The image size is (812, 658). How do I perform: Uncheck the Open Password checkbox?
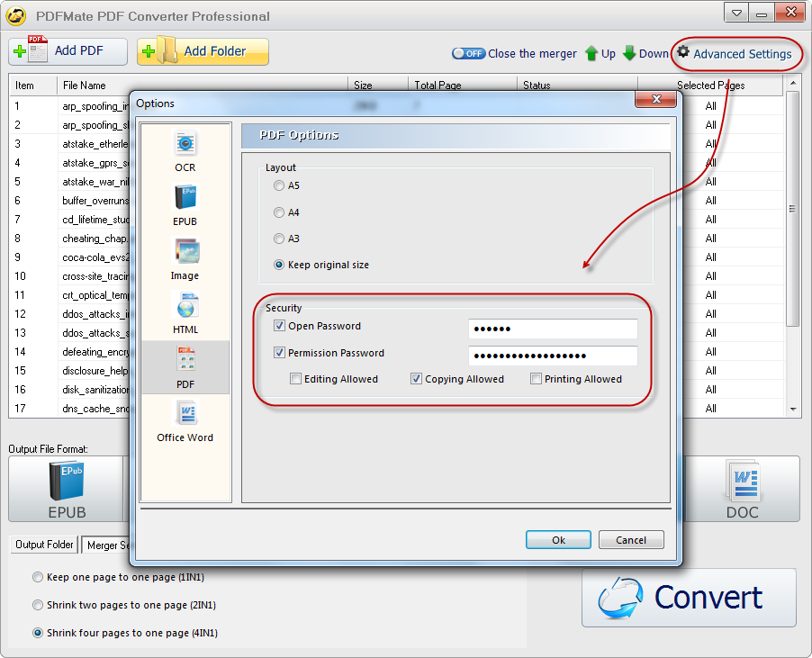point(280,326)
